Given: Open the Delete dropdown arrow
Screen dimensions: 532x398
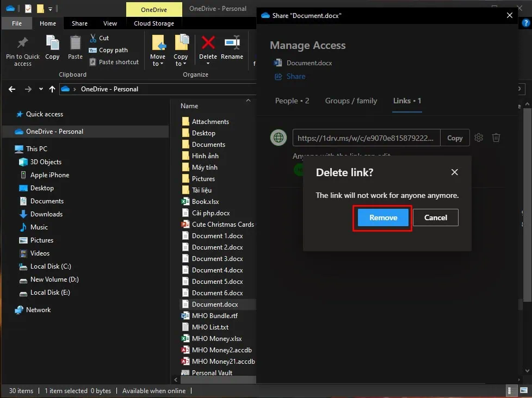Looking at the screenshot, I should pyautogui.click(x=208, y=64).
